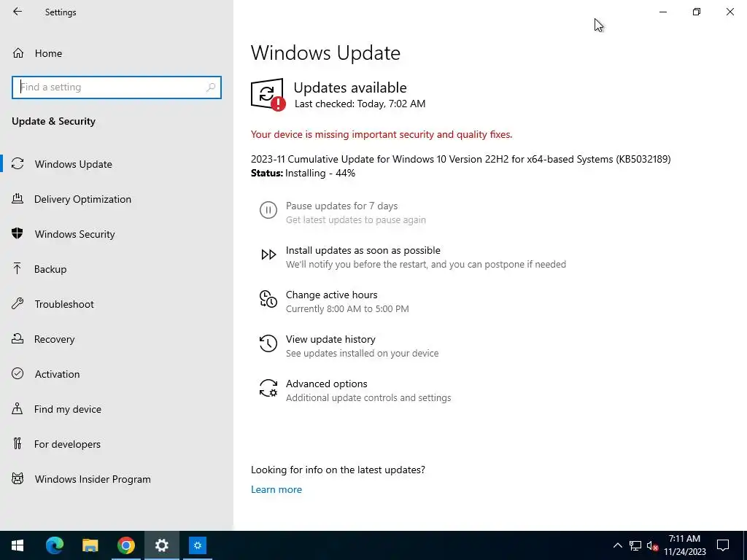Click the Activation checkmark icon

(x=18, y=373)
